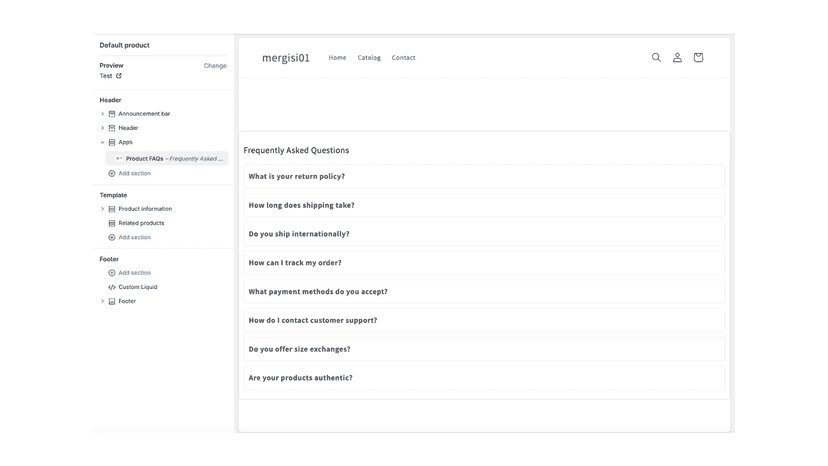The image size is (828, 466).
Task: Click the Announcement bar section icon
Action: pos(112,114)
